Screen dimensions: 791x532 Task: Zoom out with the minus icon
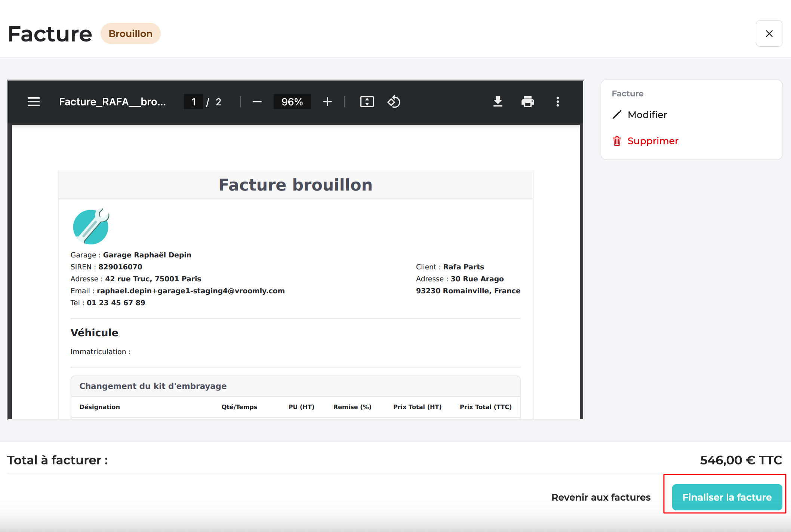click(257, 102)
